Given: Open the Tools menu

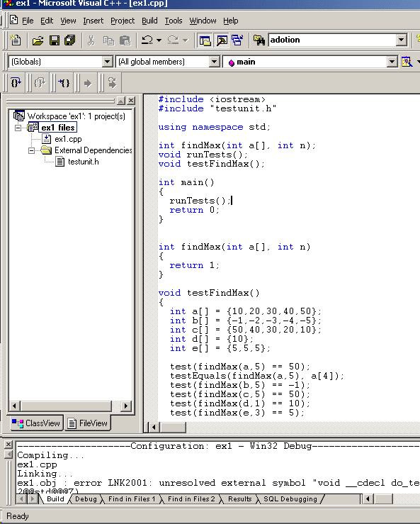Looking at the screenshot, I should pos(174,21).
